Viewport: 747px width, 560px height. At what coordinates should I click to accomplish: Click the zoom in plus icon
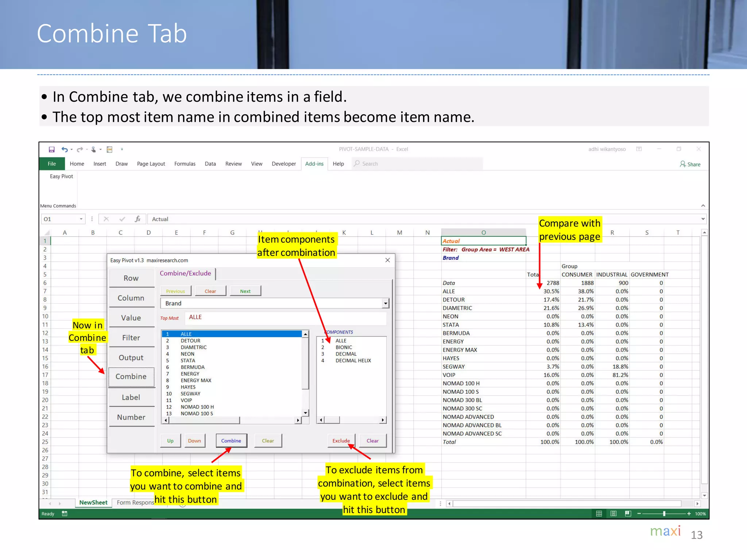[689, 514]
